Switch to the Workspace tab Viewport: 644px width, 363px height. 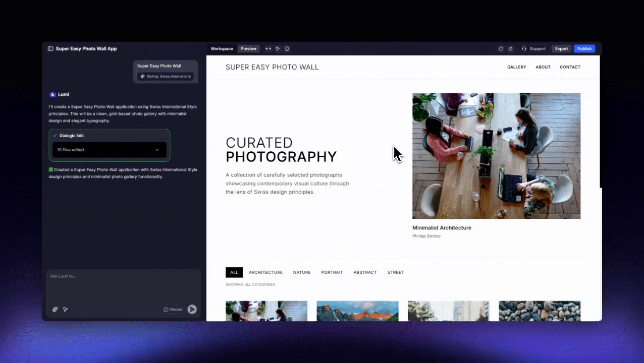tap(222, 49)
